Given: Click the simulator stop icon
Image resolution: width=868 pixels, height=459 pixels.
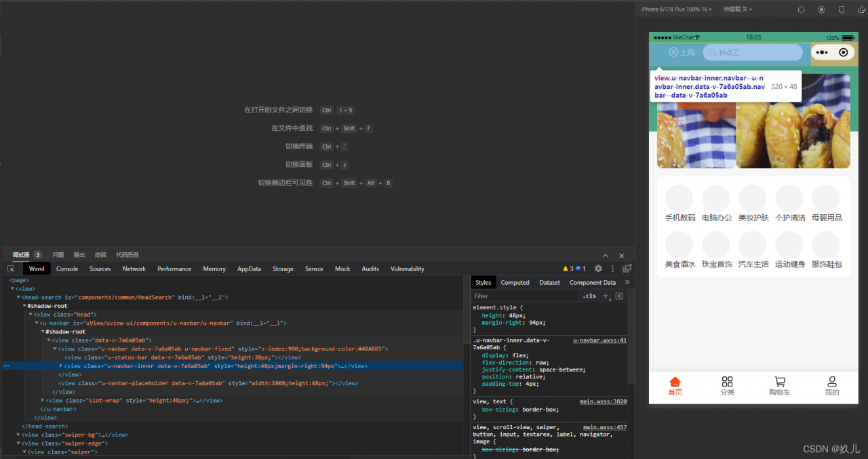Looking at the screenshot, I should tap(821, 9).
